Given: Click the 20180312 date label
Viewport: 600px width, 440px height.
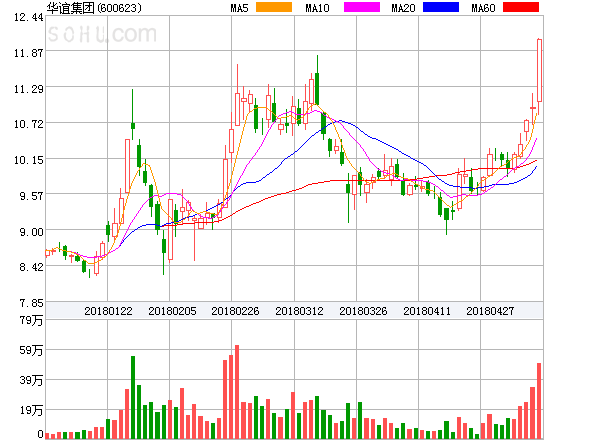Looking at the screenshot, I should coord(299,311).
